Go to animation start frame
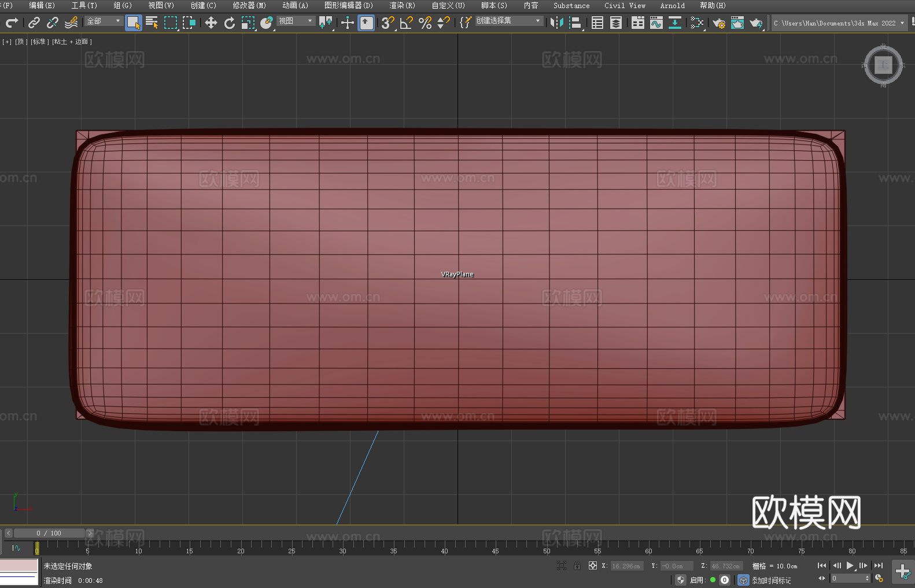Image resolution: width=915 pixels, height=588 pixels. pyautogui.click(x=822, y=565)
